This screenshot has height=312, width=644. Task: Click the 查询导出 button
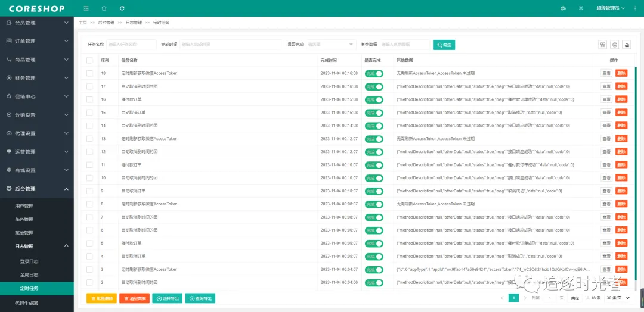click(x=200, y=298)
